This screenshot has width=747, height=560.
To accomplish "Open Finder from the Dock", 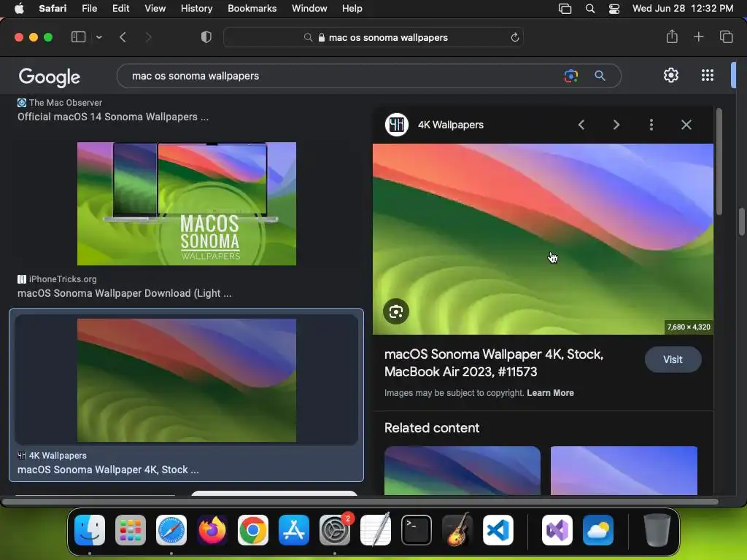I will (x=90, y=530).
